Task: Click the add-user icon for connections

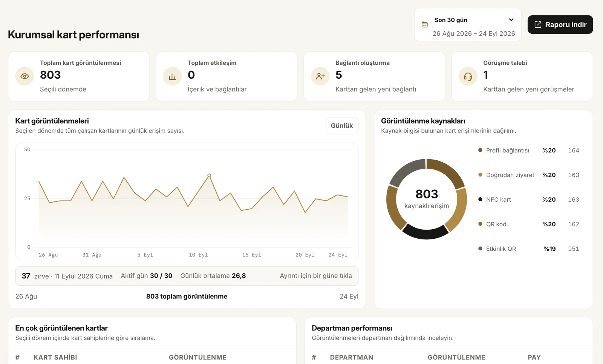Action: (x=320, y=76)
